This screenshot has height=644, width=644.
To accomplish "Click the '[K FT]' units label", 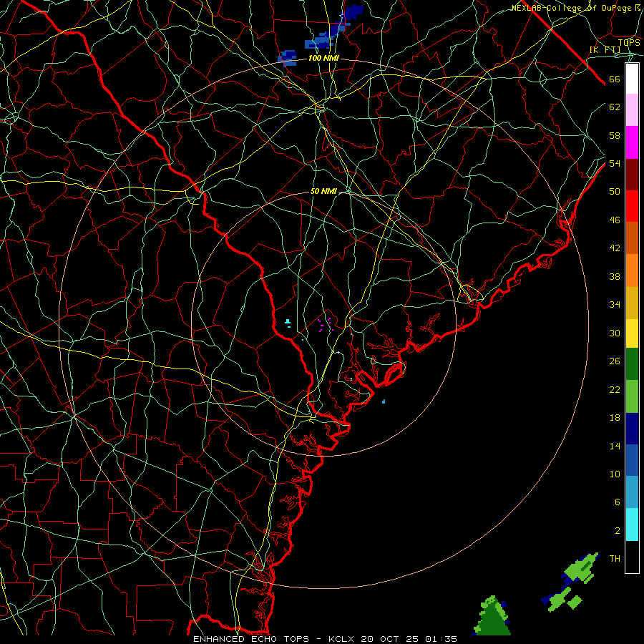I will pos(605,50).
